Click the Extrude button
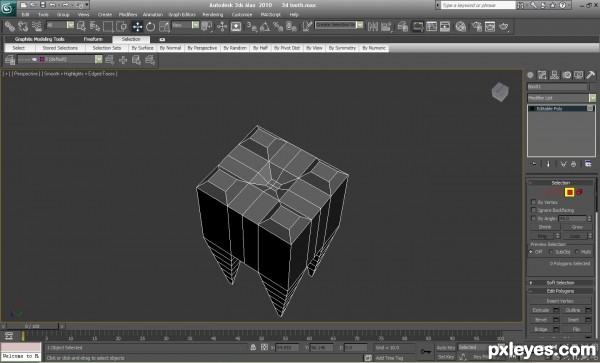This screenshot has width=600, height=363. [x=541, y=310]
